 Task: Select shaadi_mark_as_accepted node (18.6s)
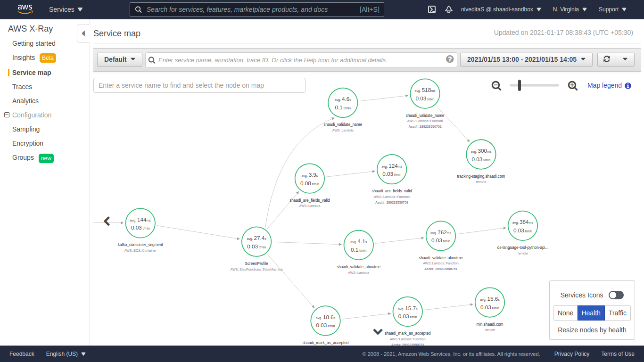[326, 321]
